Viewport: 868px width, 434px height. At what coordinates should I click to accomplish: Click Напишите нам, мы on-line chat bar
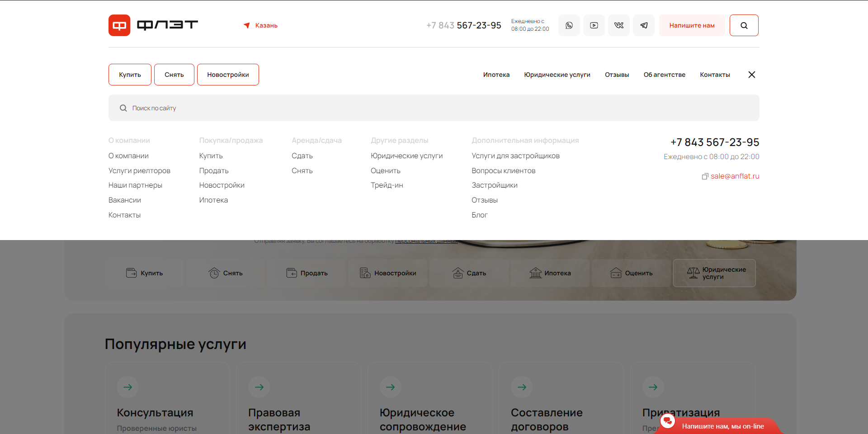click(723, 426)
